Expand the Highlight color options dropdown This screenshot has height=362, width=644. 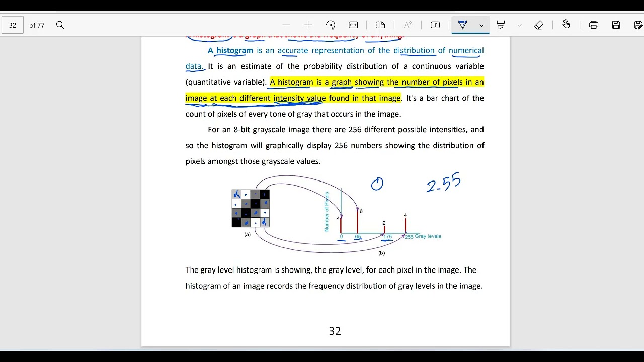point(520,25)
